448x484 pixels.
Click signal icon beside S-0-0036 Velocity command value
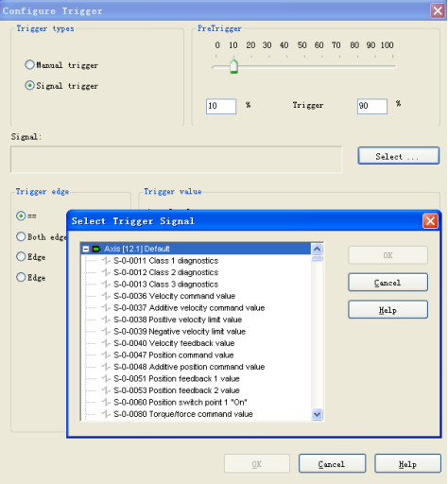(106, 296)
